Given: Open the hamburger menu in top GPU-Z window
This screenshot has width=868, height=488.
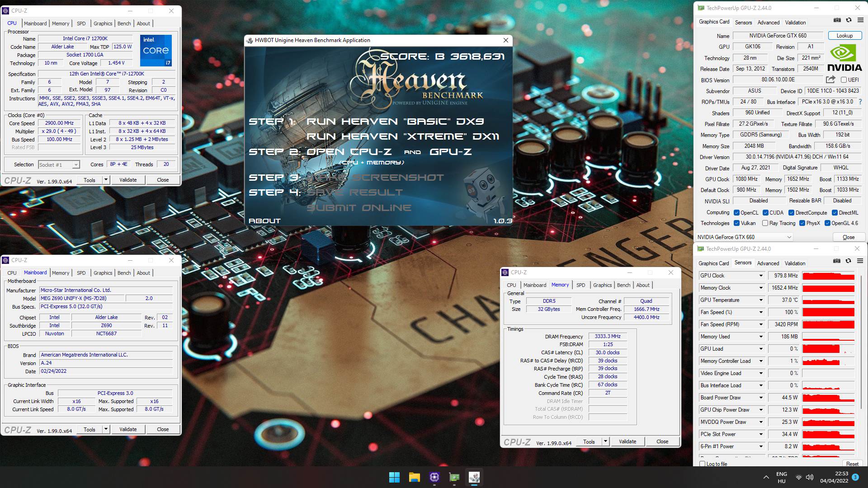Looking at the screenshot, I should [860, 20].
